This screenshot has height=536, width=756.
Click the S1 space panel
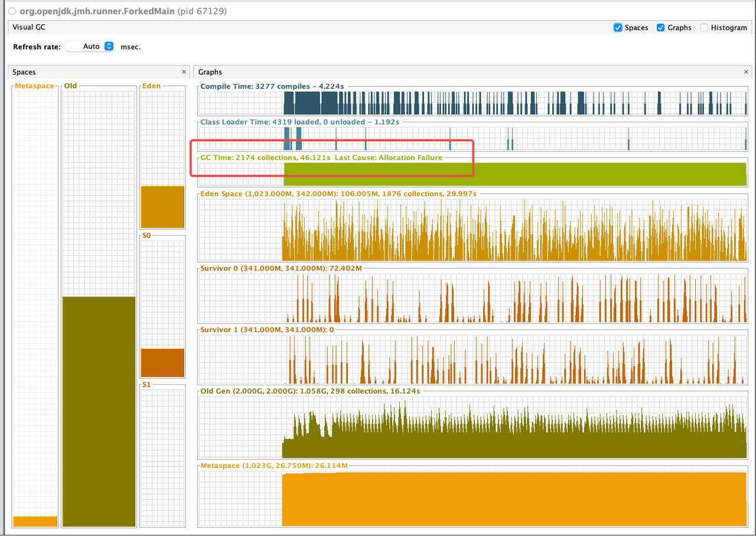(162, 457)
